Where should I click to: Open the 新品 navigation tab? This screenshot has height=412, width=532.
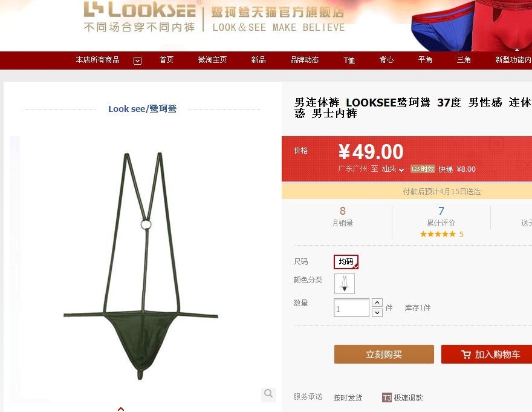click(258, 60)
